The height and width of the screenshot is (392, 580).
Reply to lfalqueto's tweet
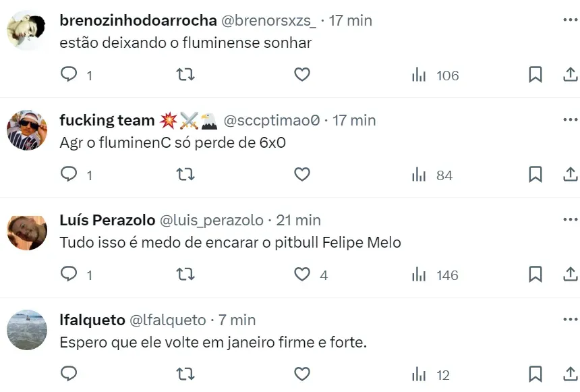click(69, 374)
